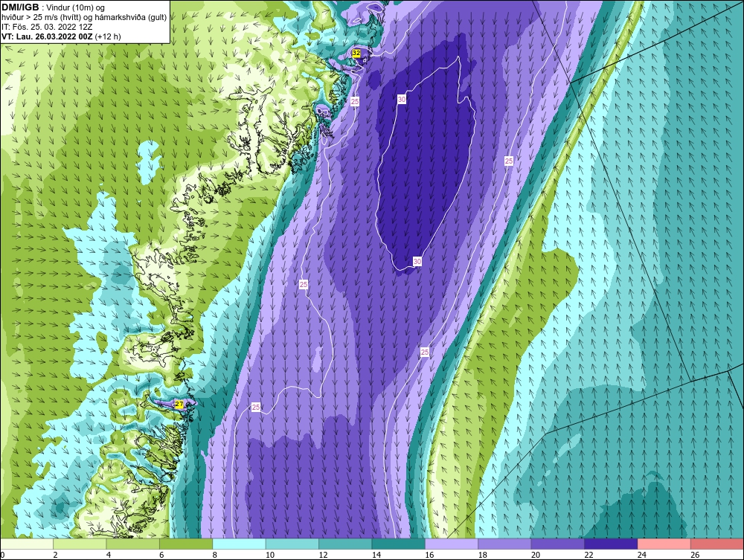744x560 pixels.
Task: Click the yellow 27 max gust marker
Action: [x=179, y=404]
